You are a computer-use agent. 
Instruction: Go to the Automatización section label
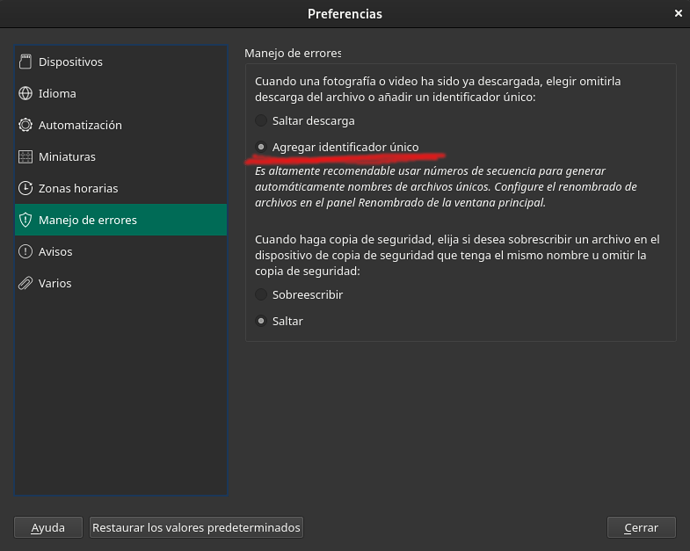80,125
